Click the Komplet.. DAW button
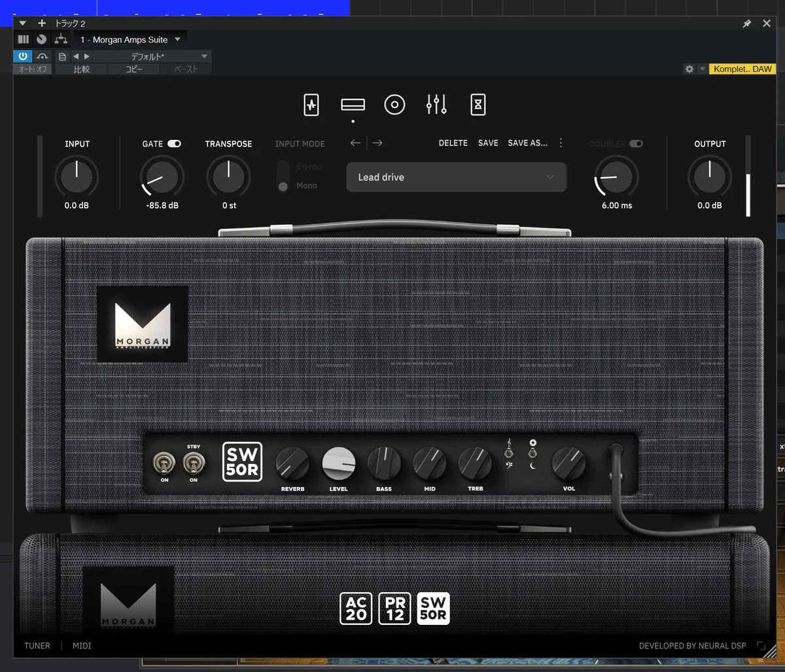Image resolution: width=785 pixels, height=672 pixels. pos(742,69)
